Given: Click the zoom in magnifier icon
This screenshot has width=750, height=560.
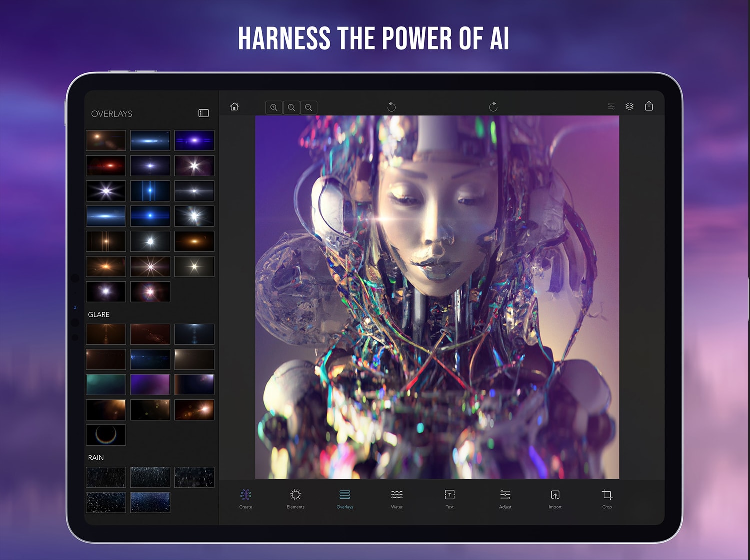Looking at the screenshot, I should click(274, 107).
